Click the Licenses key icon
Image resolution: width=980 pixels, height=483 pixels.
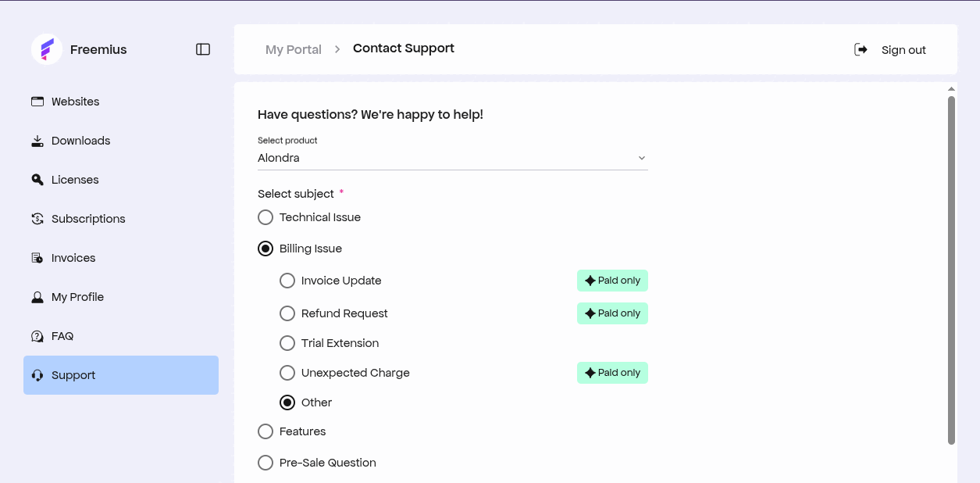tap(37, 180)
